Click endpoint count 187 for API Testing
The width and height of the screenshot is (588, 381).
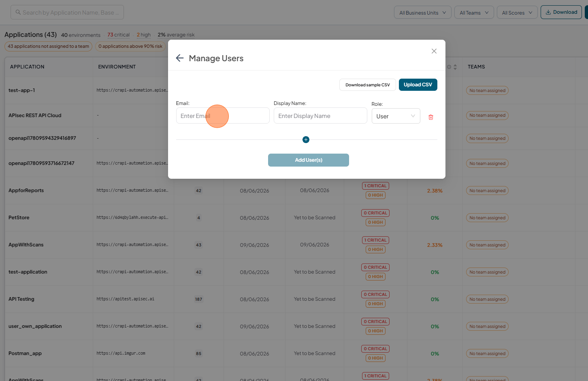[x=198, y=300]
